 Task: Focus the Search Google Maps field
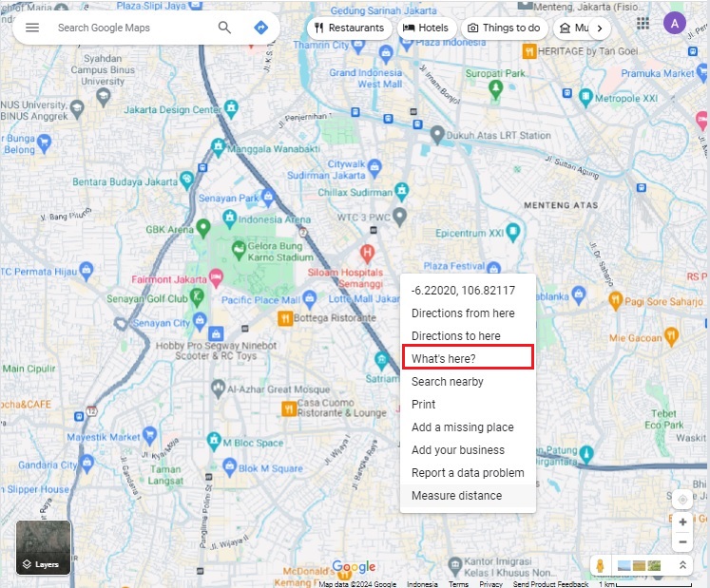click(x=131, y=28)
